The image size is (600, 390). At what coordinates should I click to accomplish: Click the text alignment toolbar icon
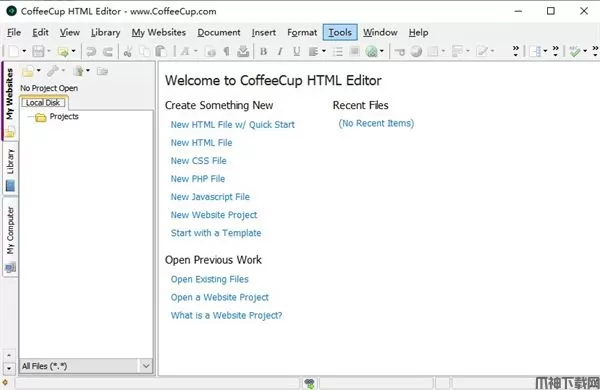[313, 51]
